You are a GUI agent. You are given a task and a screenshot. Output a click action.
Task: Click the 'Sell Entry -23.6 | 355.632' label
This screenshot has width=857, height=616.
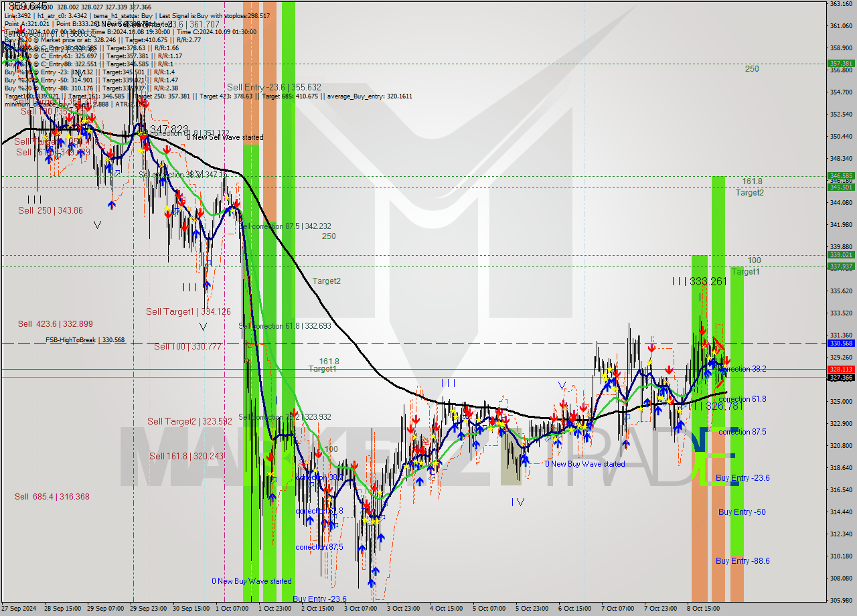point(274,87)
